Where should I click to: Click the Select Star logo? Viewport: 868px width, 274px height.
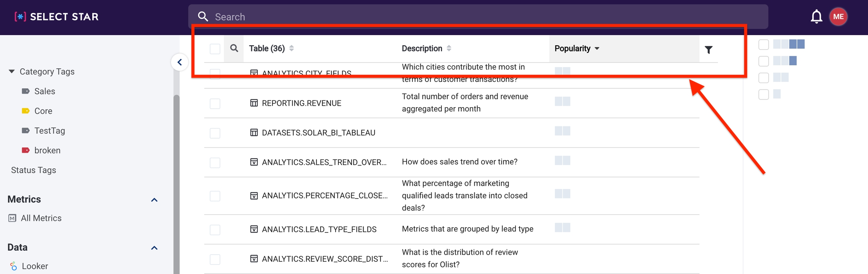[x=57, y=17]
